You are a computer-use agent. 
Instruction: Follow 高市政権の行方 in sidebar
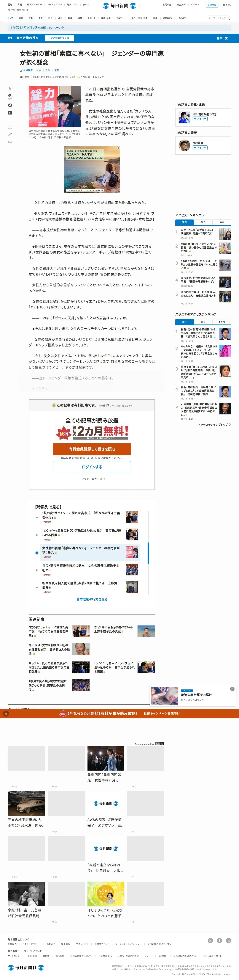200,119
